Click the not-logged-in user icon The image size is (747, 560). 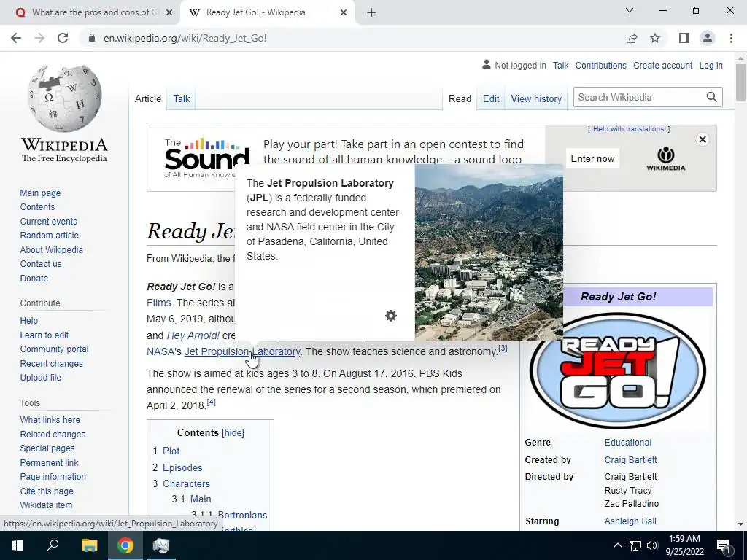click(x=486, y=64)
